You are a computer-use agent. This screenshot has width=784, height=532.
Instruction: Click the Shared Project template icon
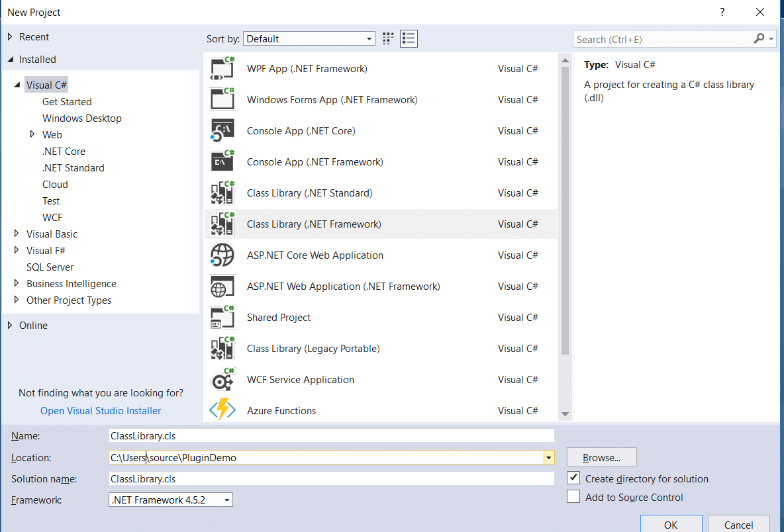tap(222, 318)
